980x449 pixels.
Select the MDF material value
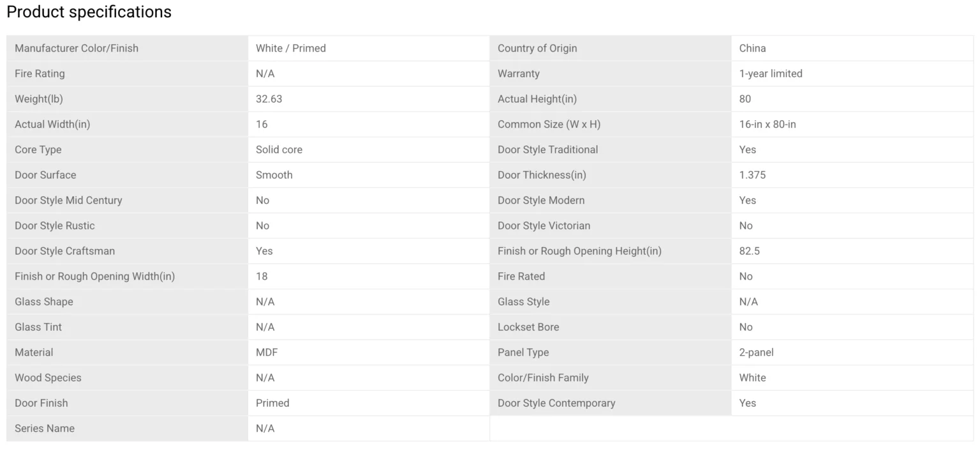pos(267,353)
